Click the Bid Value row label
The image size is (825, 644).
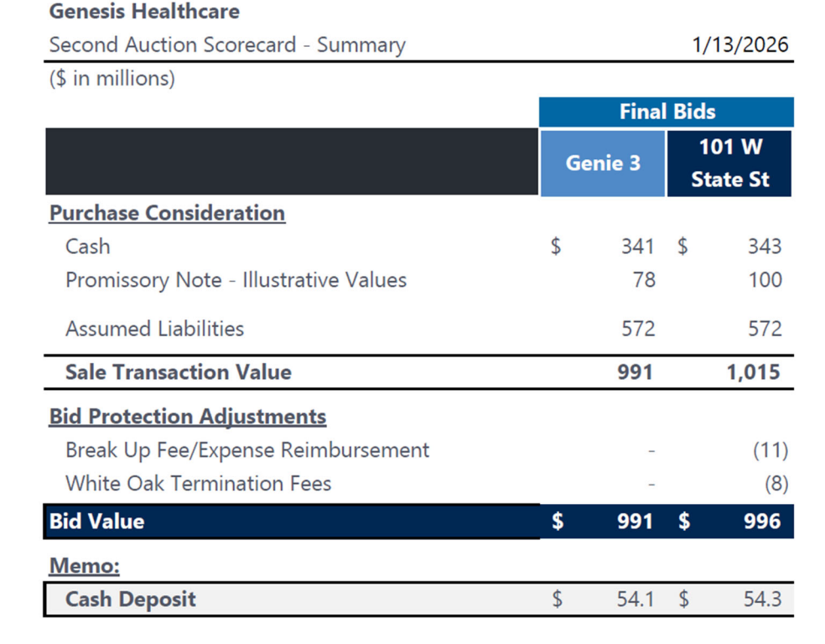click(x=96, y=522)
